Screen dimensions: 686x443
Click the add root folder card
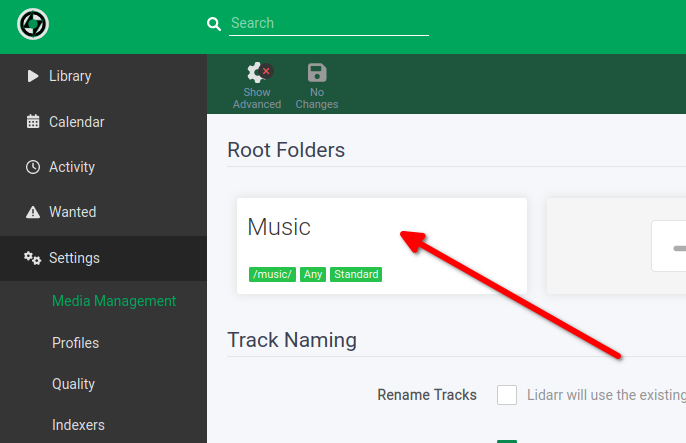[616, 246]
